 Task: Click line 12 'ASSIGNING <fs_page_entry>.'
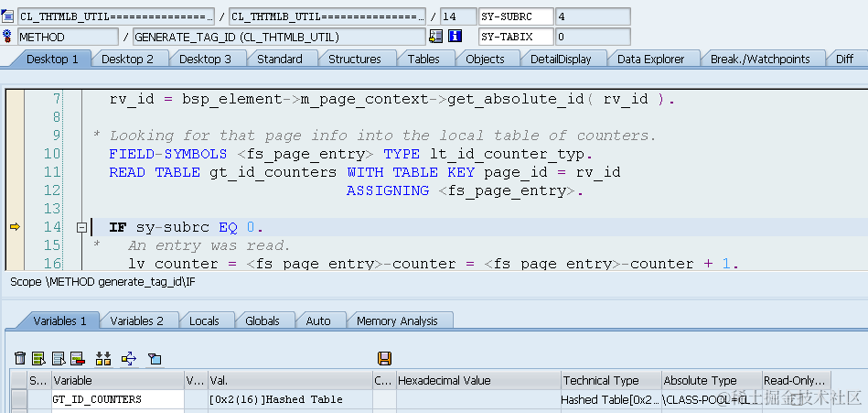pyautogui.click(x=466, y=190)
